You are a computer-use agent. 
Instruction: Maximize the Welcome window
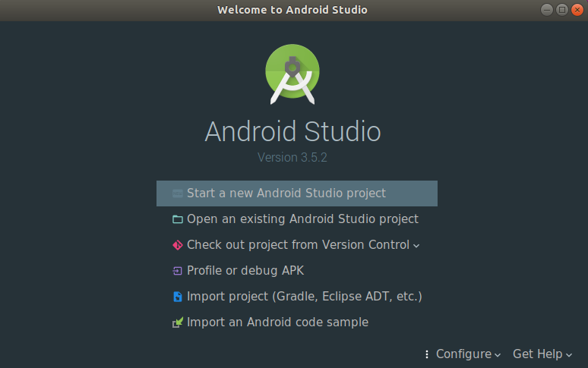[561, 10]
